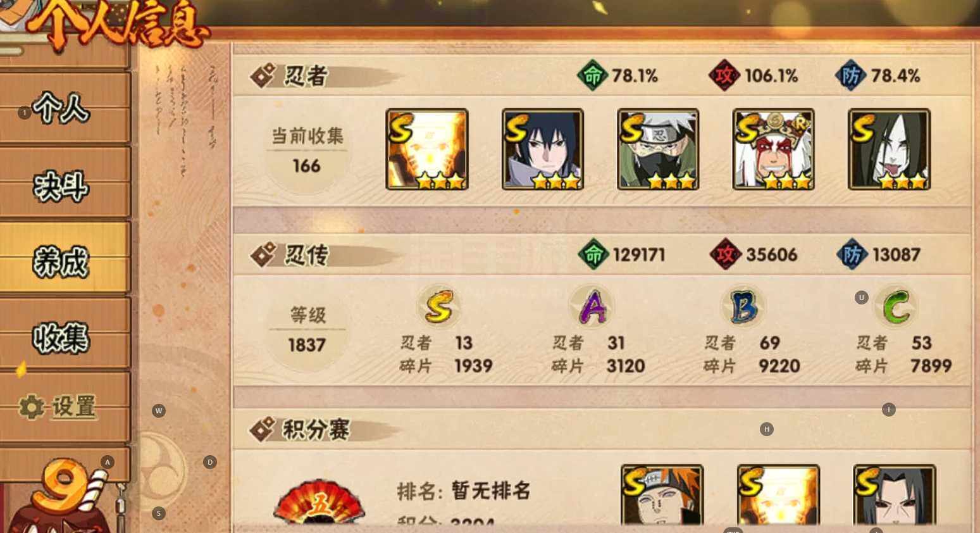Go to the 收集 tab
Image resolution: width=980 pixels, height=533 pixels.
coord(65,334)
